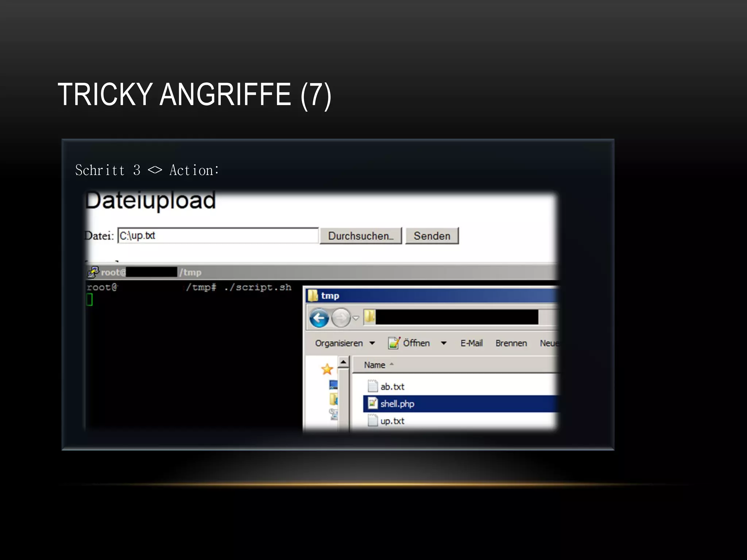Image resolution: width=747 pixels, height=560 pixels.
Task: Select the file ab.txt
Action: tap(392, 386)
